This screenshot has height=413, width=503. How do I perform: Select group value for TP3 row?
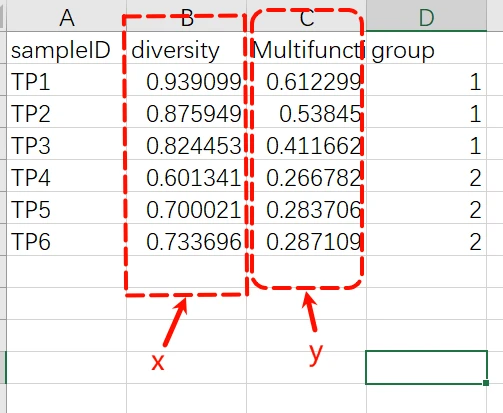point(426,144)
